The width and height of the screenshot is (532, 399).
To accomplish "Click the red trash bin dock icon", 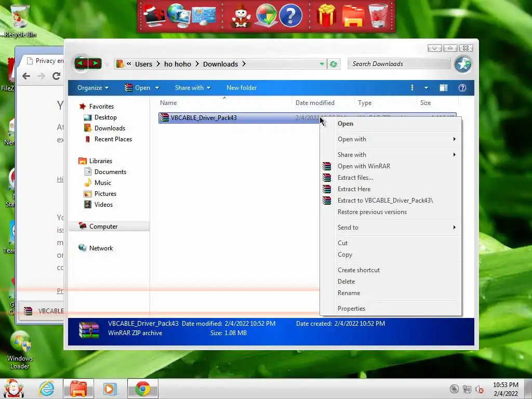I will point(378,15).
